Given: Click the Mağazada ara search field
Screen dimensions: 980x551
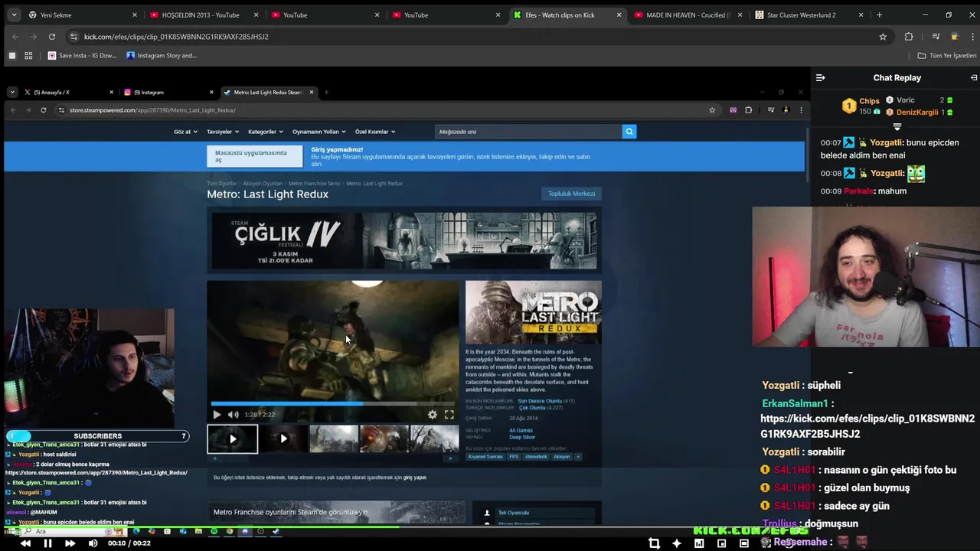Looking at the screenshot, I should click(528, 132).
